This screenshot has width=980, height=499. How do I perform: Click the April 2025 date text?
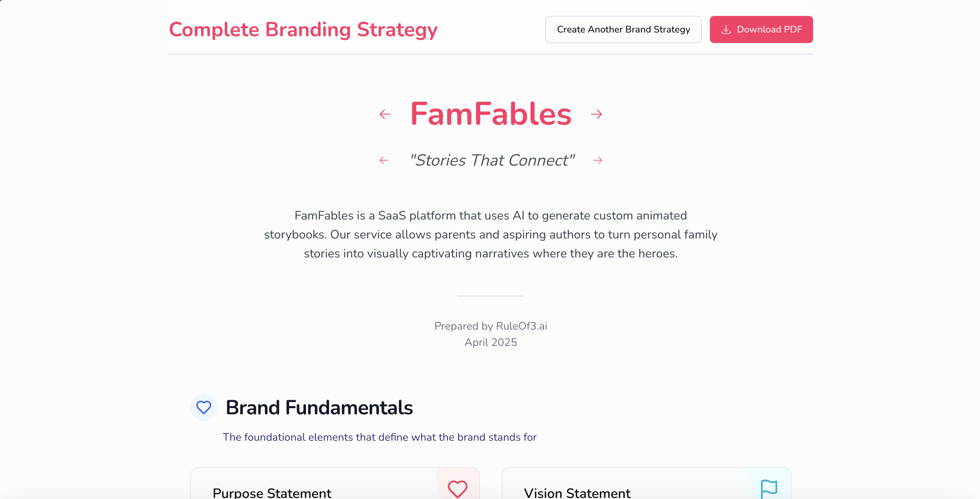coord(491,342)
